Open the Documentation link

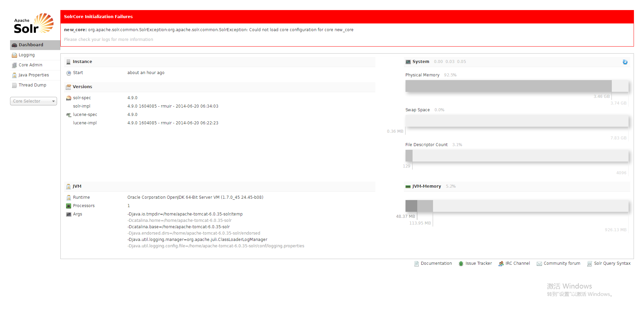tap(436, 263)
